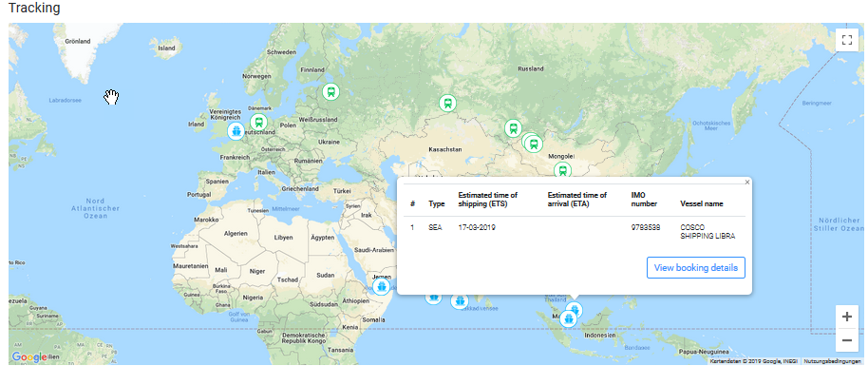Click the ship marker near Yemen coast

pyautogui.click(x=381, y=287)
